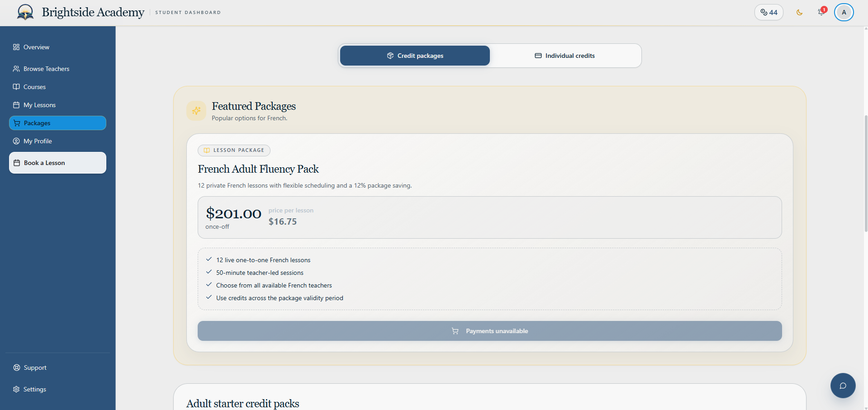Click '12 live one-to-one French lessons'
The width and height of the screenshot is (868, 410).
click(x=263, y=260)
